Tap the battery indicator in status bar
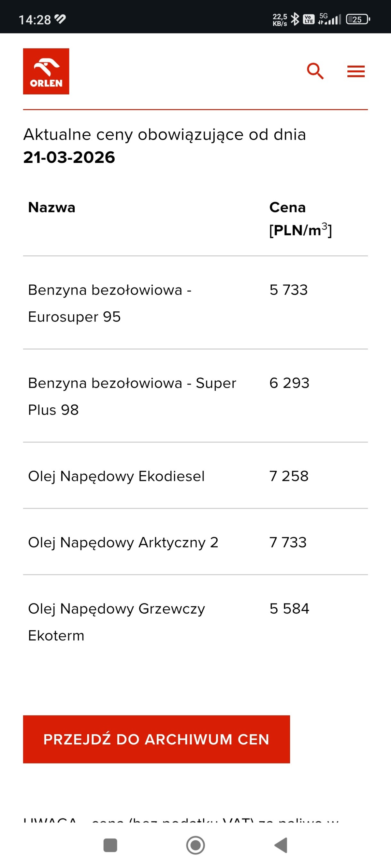 tap(357, 19)
